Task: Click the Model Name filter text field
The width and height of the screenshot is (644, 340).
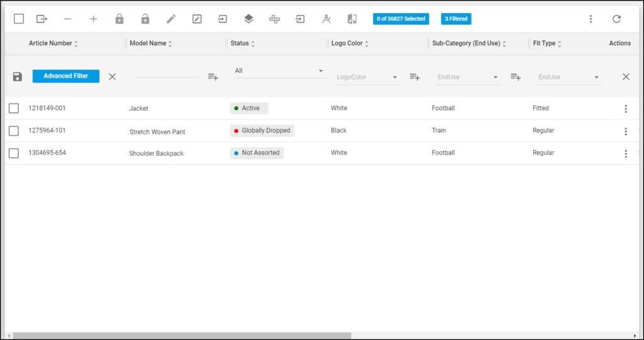Action: coord(167,74)
